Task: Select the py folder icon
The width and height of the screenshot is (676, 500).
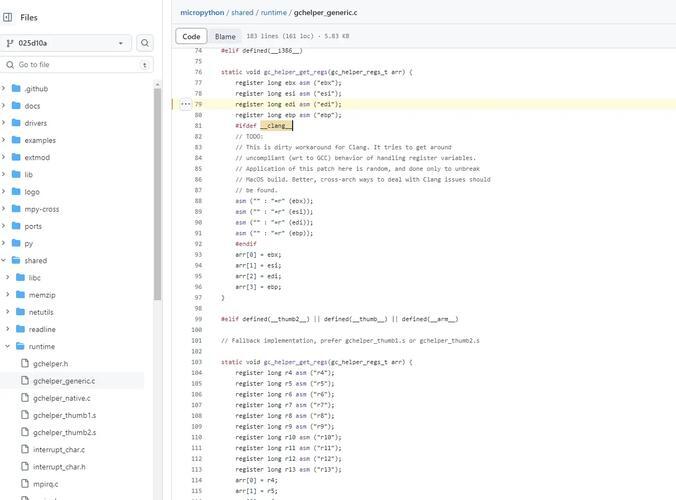Action: coord(16,243)
